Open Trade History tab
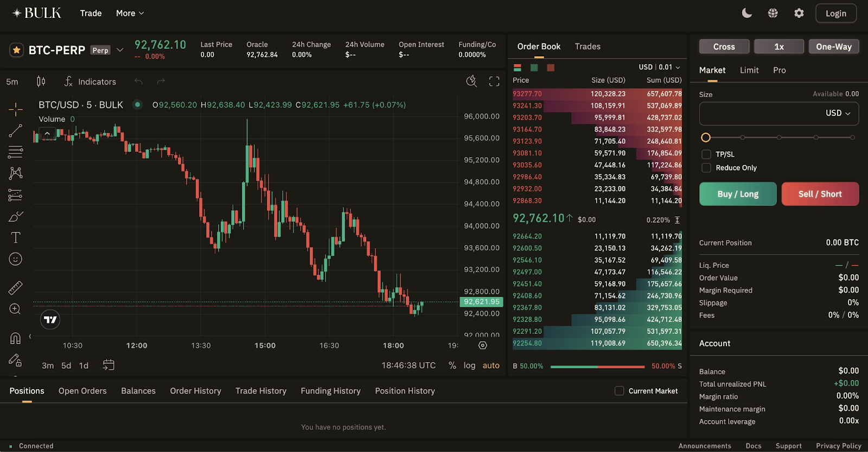868x452 pixels. (261, 391)
